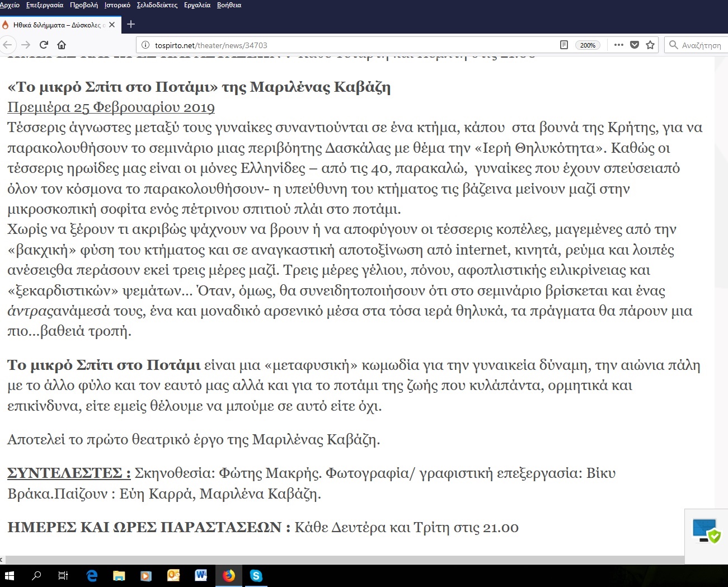The image size is (728, 587).
Task: Click the ΗΜΕΡΕΣ ΚΑΙ ΩΡΕΣ ΠΑΡΑΣΤΑΣΕΩΝ label
Action: (x=149, y=527)
